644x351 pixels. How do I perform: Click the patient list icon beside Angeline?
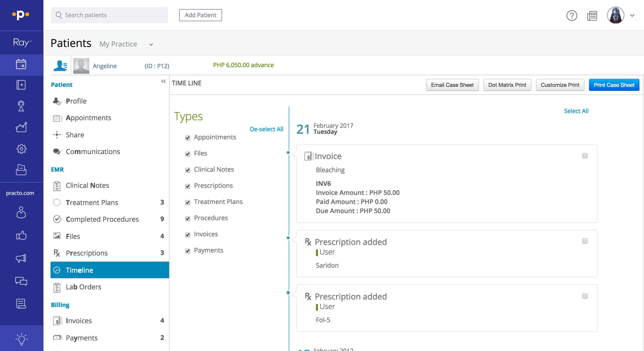[x=61, y=66]
